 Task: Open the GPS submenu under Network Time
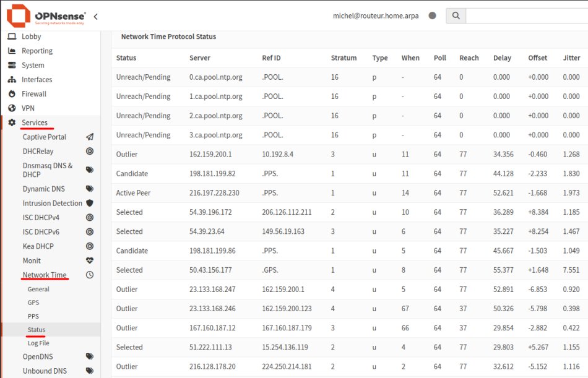pos(33,303)
